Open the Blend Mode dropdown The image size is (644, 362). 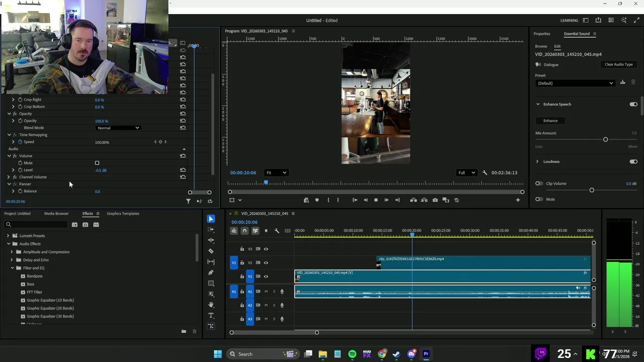click(118, 128)
